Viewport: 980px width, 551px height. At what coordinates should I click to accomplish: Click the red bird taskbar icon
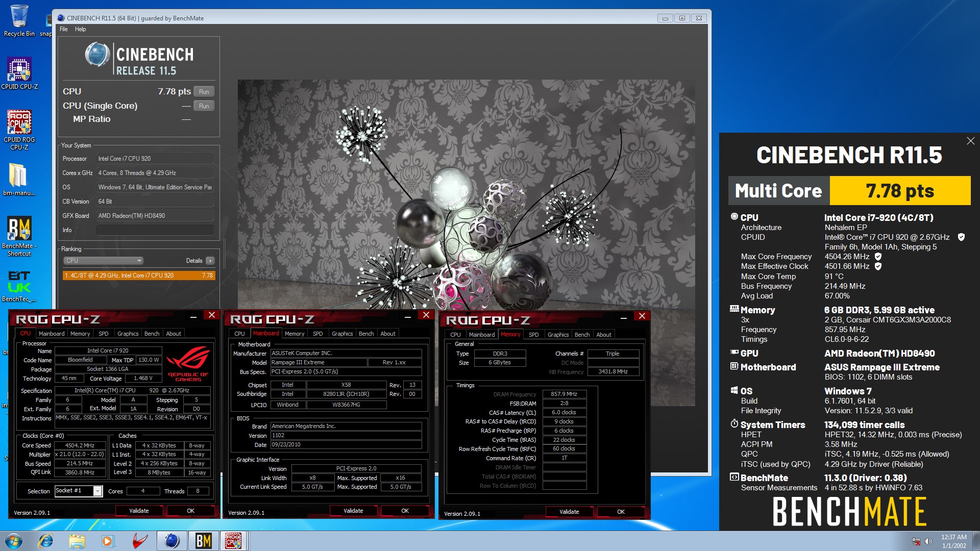point(139,541)
